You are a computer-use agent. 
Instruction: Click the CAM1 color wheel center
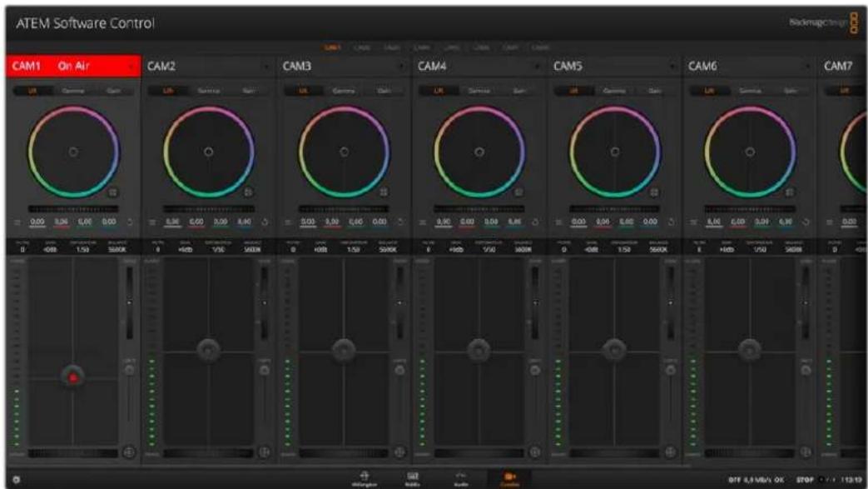tap(73, 152)
